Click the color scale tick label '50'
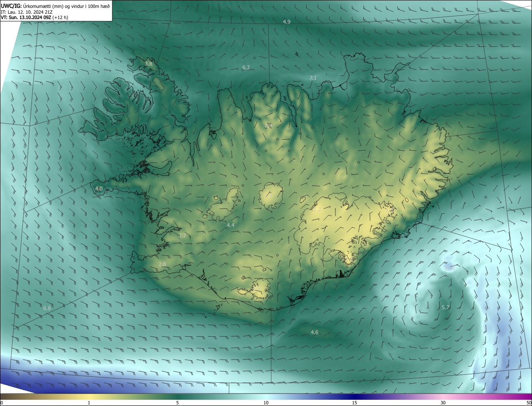 [x=529, y=403]
